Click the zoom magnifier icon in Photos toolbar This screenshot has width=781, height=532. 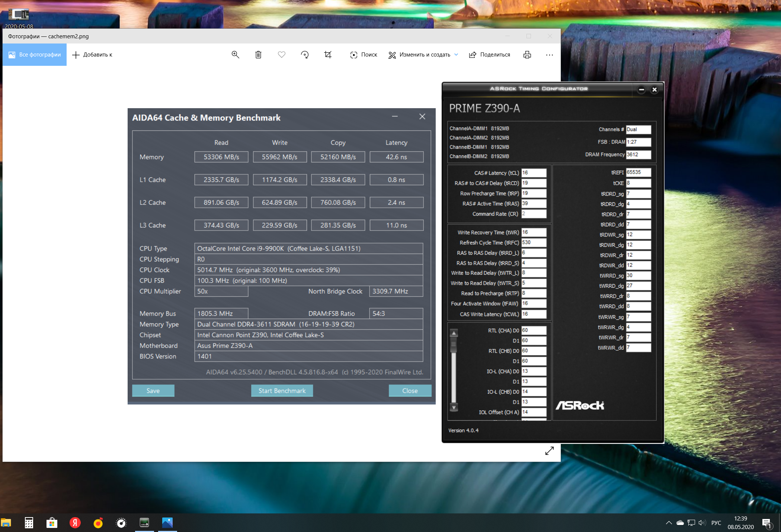click(x=235, y=55)
